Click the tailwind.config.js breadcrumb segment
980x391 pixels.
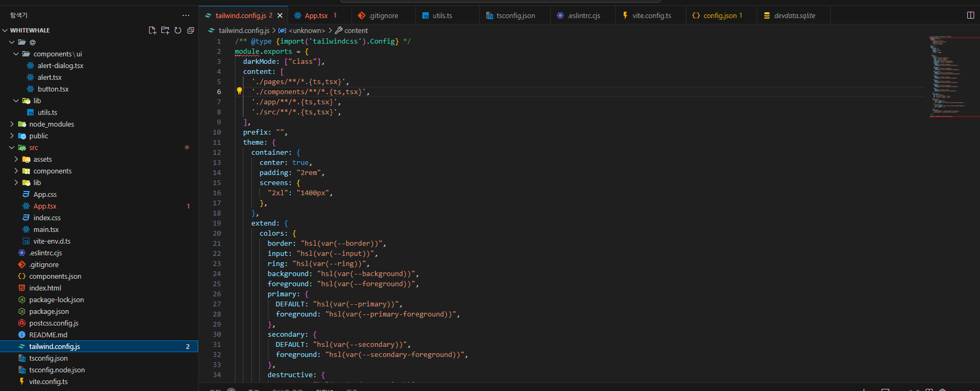244,30
